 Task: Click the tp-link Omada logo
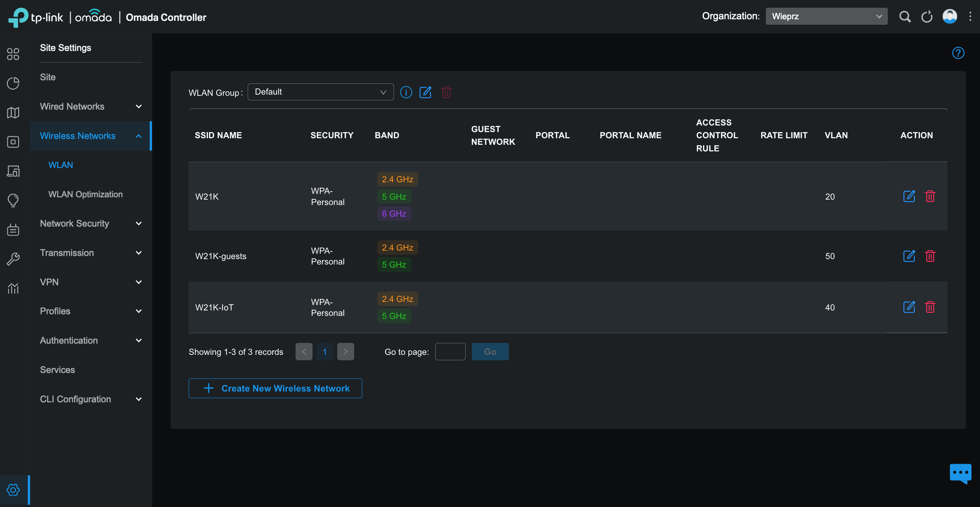pyautogui.click(x=60, y=17)
